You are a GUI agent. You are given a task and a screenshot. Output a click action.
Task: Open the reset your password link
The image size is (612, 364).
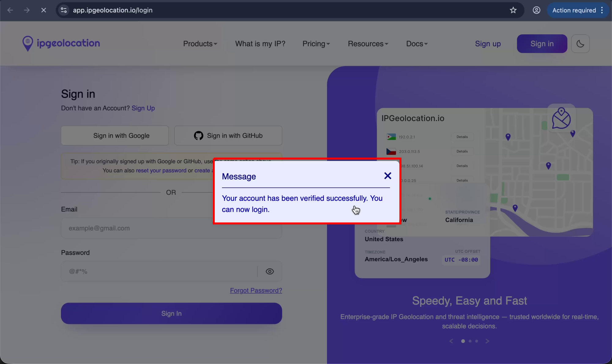(161, 171)
